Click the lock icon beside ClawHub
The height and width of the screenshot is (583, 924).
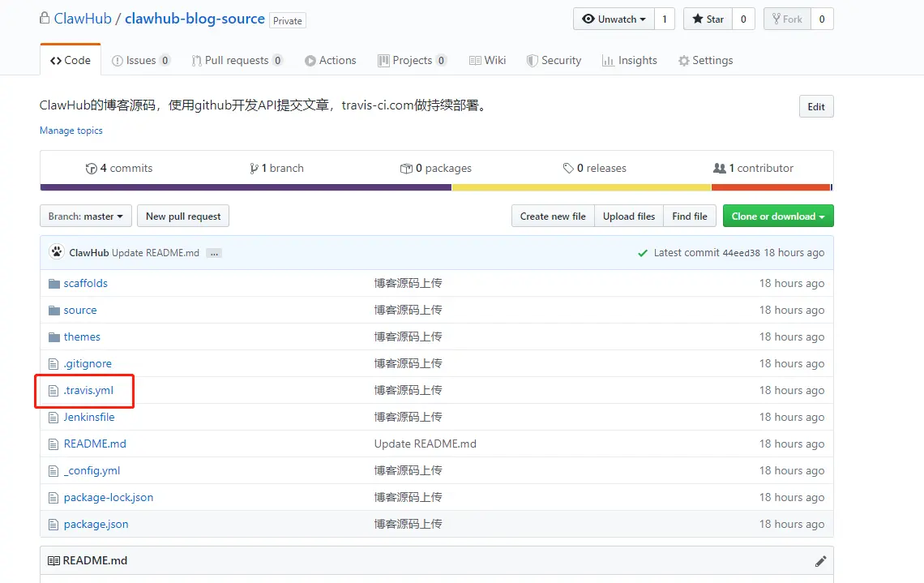pyautogui.click(x=45, y=18)
